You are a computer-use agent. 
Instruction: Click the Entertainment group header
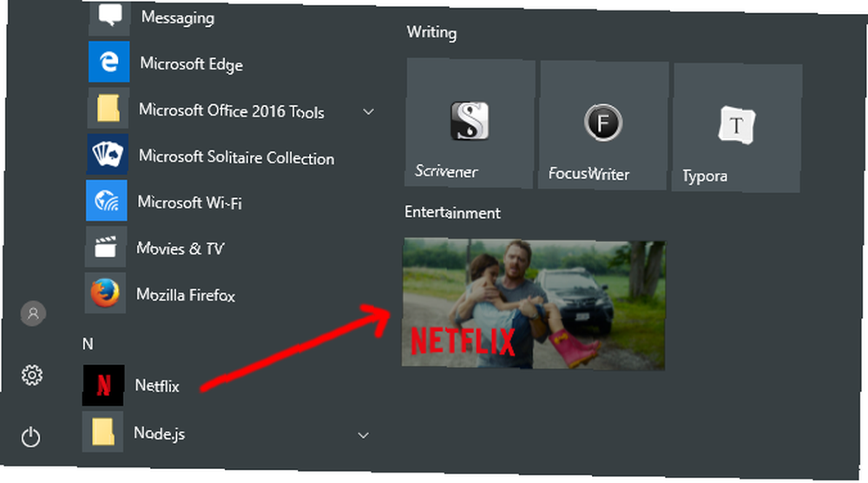click(452, 213)
